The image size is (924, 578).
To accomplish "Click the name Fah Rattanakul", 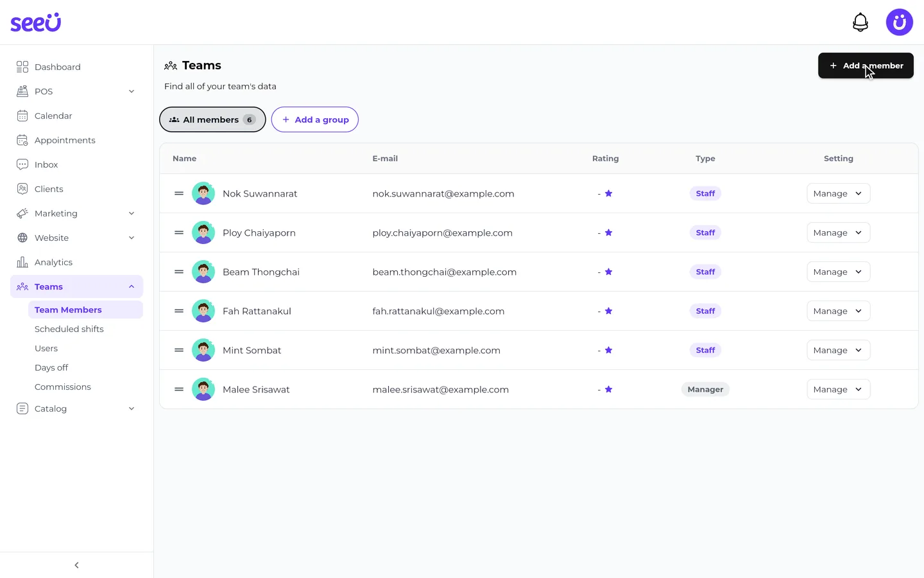I will 257,311.
